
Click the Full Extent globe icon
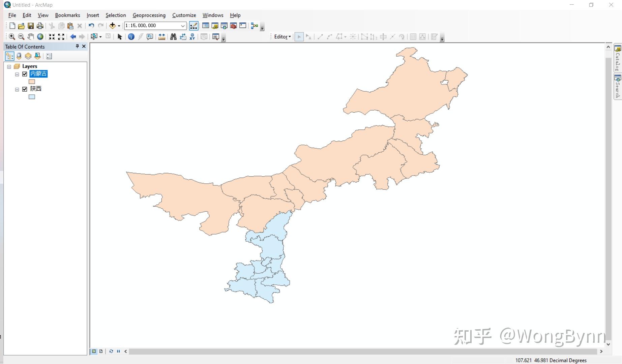(x=39, y=36)
